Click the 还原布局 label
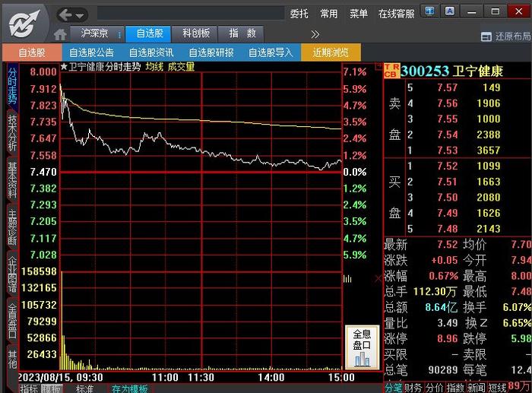The height and width of the screenshot is (393, 532). click(x=513, y=36)
